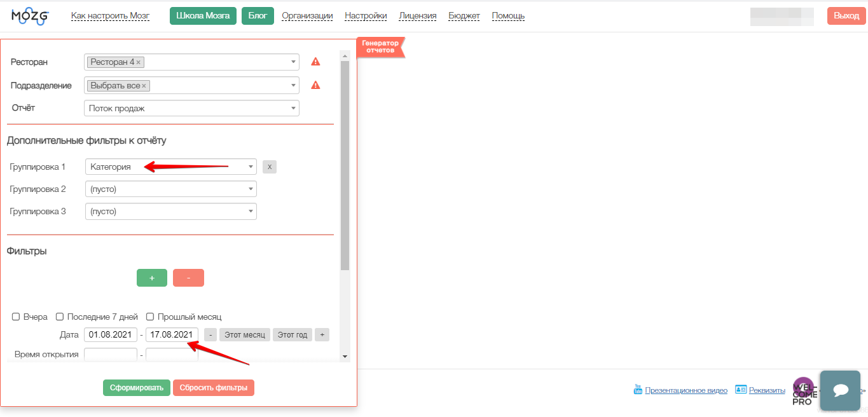Toggle the Последние 7 дней checkbox
868x417 pixels.
[x=60, y=317]
